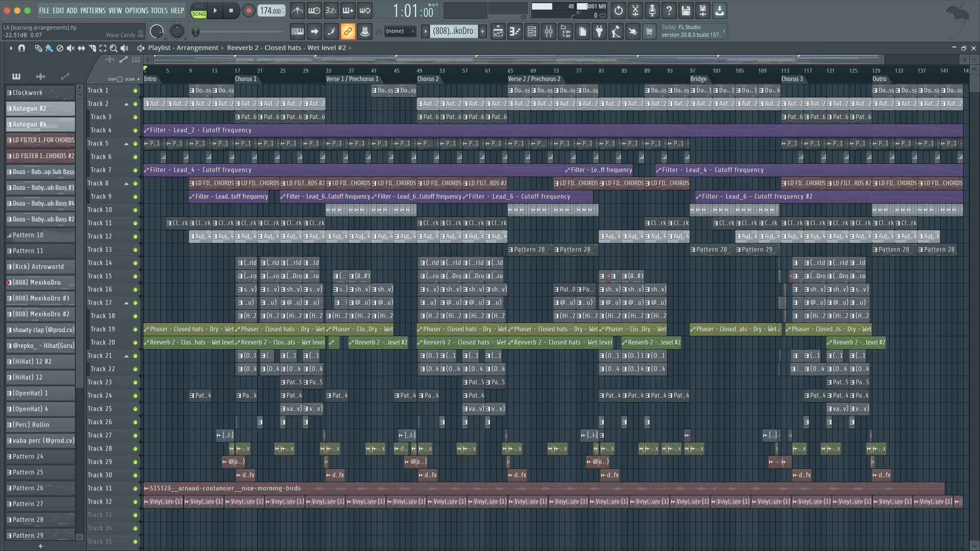The height and width of the screenshot is (551, 980).
Task: Adjust the master volume knob
Action: (157, 32)
